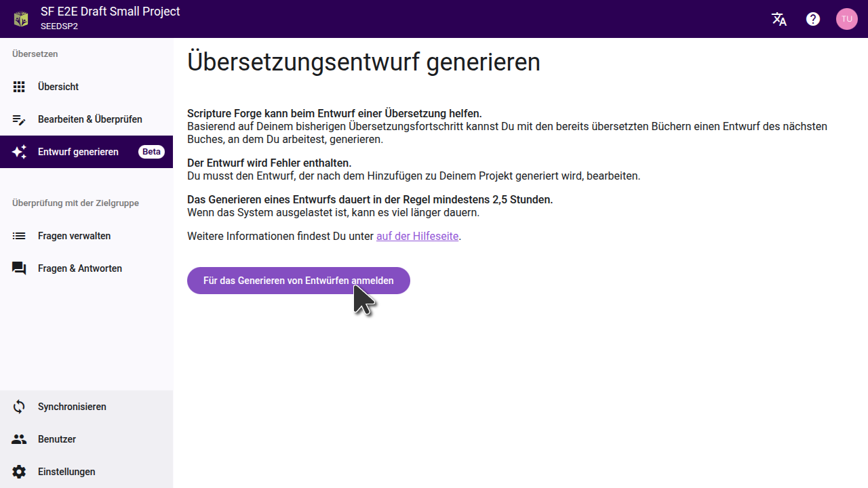
Task: Click the SF E2E Draft Small Project title
Action: (111, 12)
